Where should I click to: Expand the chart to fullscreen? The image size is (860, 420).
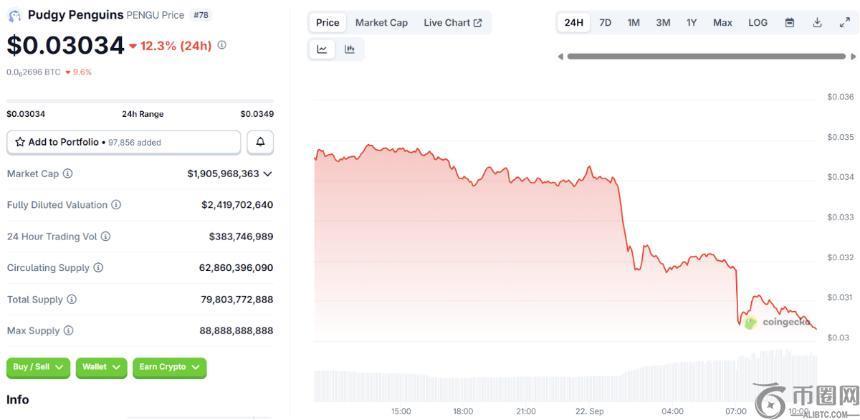[844, 22]
